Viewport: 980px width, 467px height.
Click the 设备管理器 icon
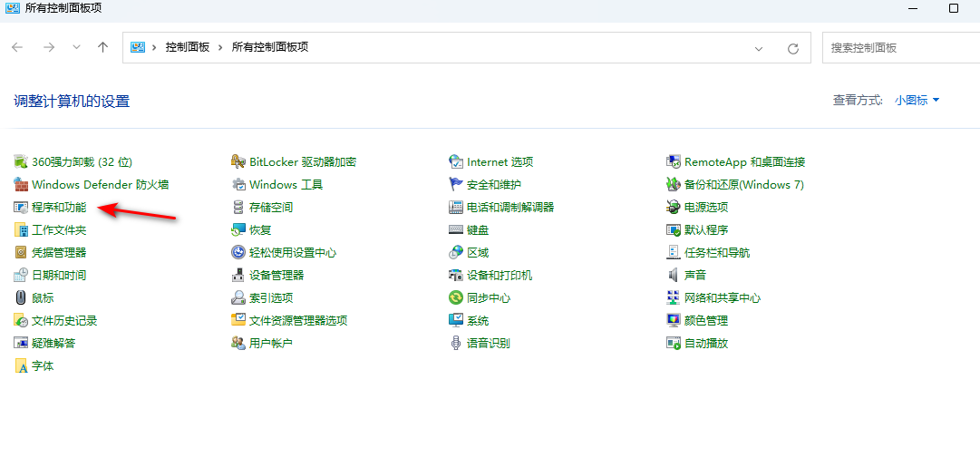(x=238, y=275)
